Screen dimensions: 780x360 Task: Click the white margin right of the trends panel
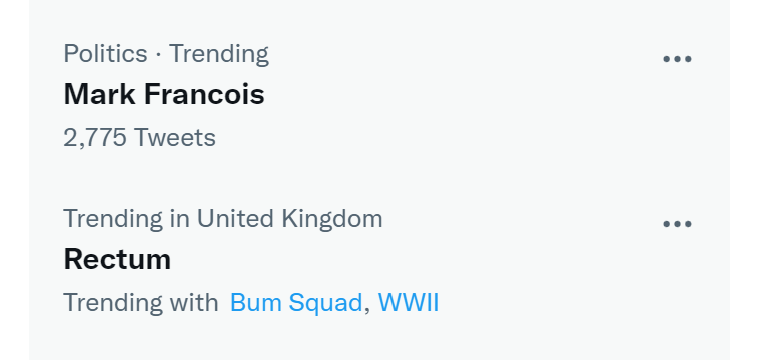click(755, 180)
